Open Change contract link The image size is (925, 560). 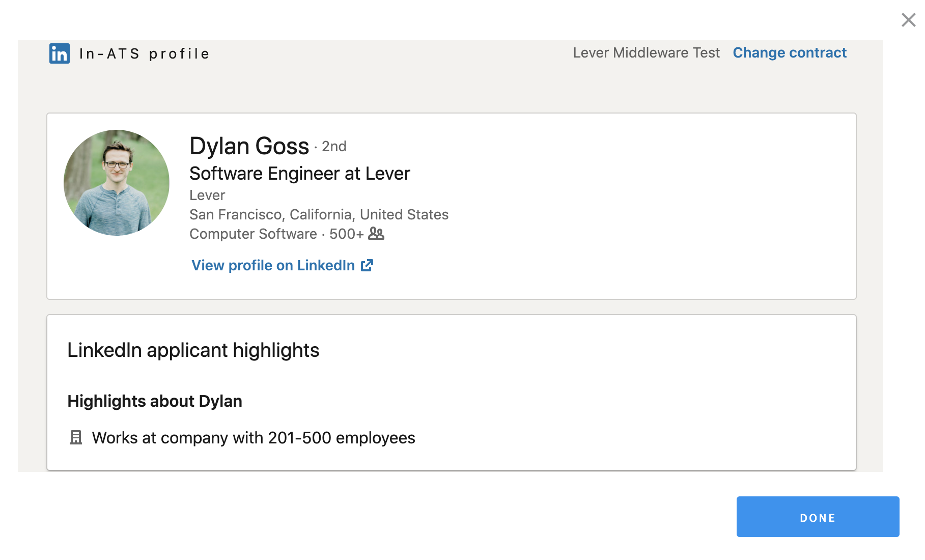click(x=790, y=53)
